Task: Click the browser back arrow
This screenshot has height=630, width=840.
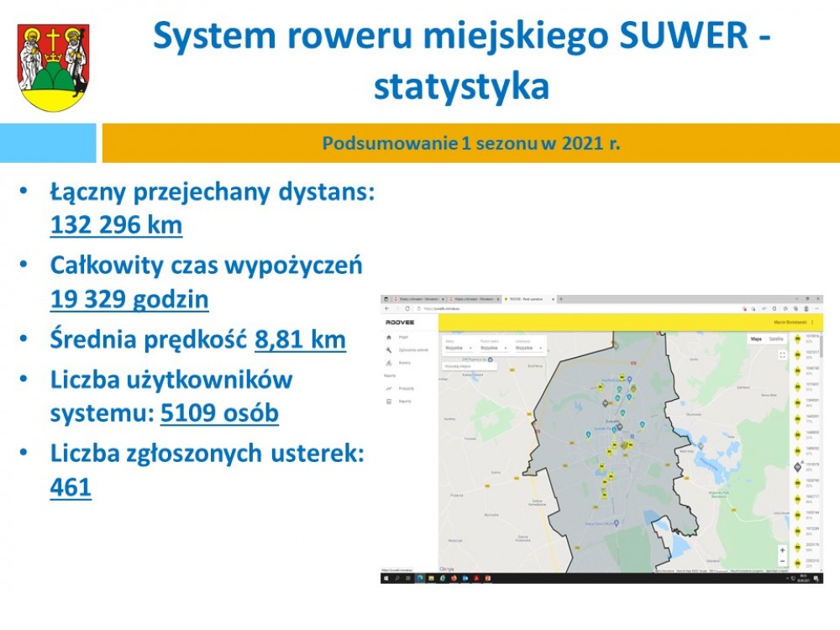Action: click(x=386, y=309)
